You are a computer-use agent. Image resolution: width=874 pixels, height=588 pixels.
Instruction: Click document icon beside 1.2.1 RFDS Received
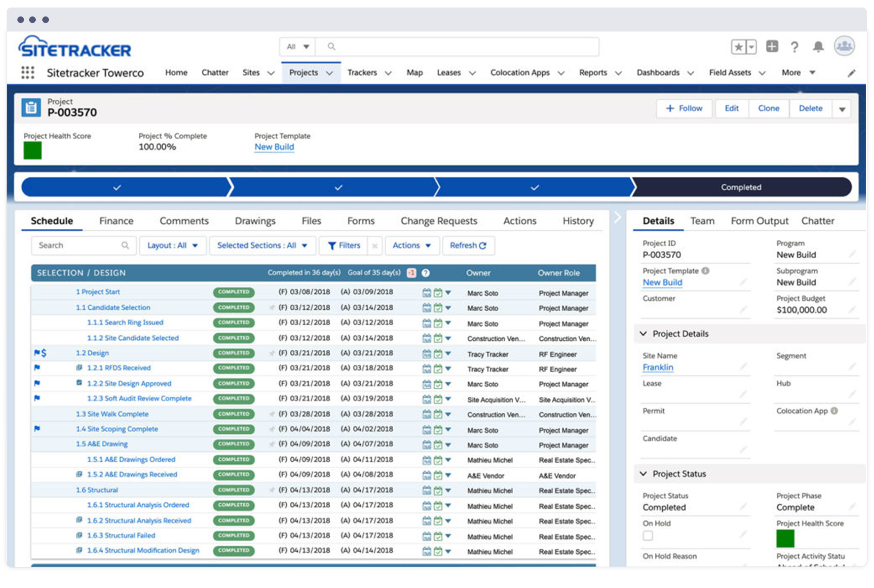[79, 368]
